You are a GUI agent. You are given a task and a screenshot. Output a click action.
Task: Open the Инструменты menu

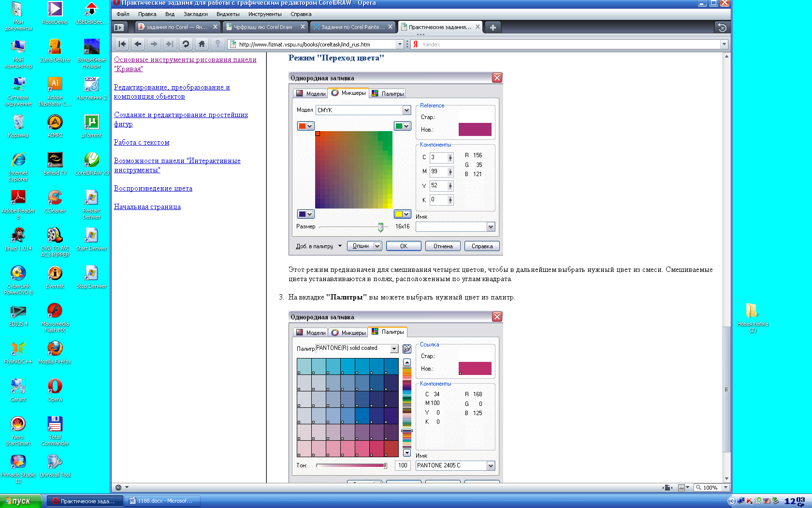point(265,14)
